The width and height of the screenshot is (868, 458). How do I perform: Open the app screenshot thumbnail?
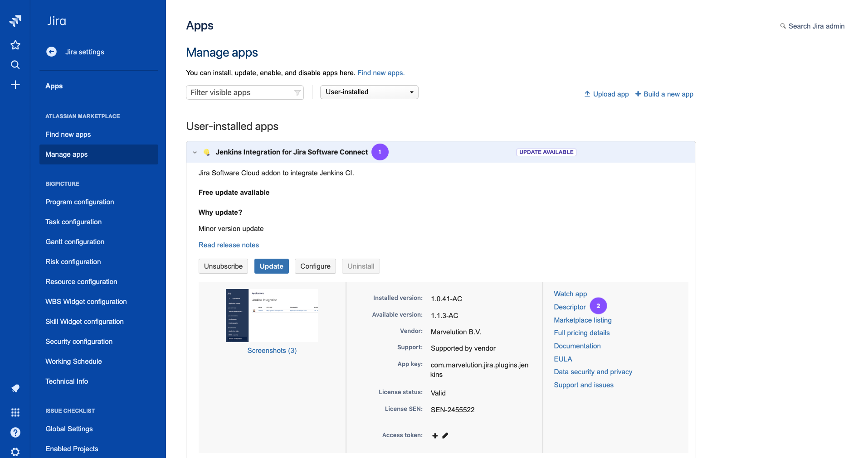[272, 315]
